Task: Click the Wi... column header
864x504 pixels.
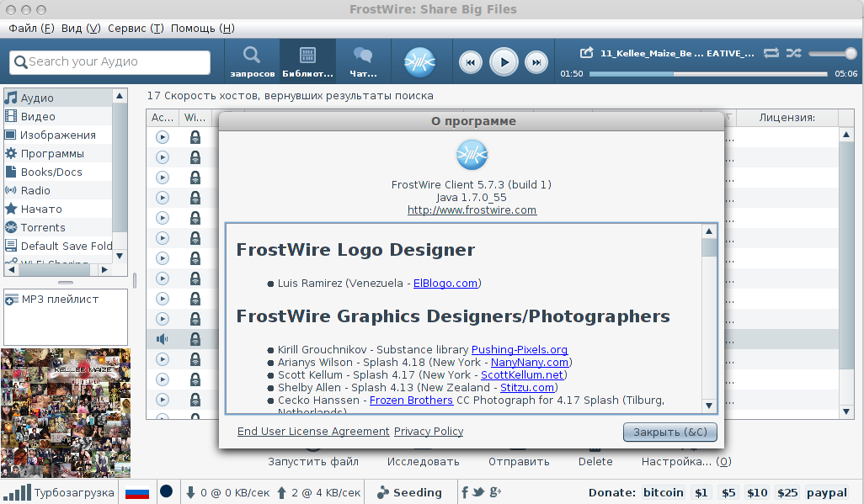Action: coord(195,117)
